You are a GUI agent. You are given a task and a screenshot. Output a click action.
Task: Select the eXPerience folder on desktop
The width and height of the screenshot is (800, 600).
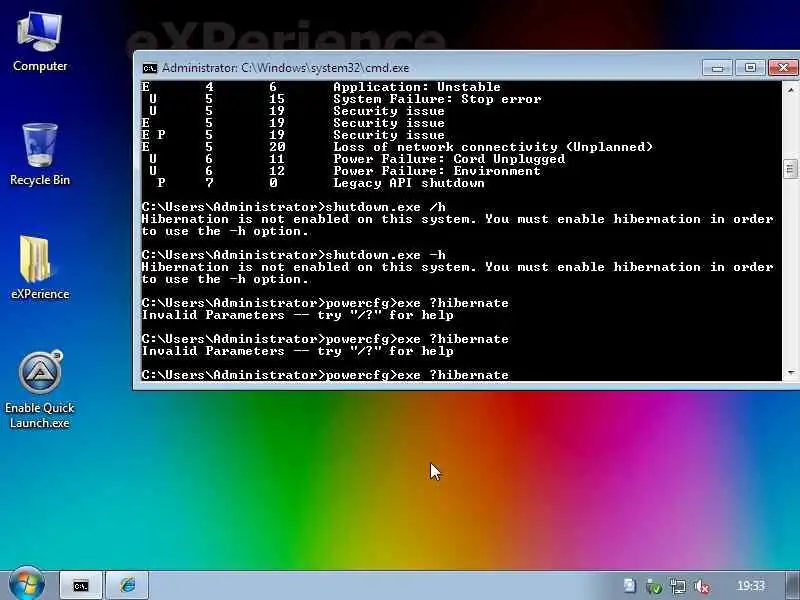click(x=40, y=267)
